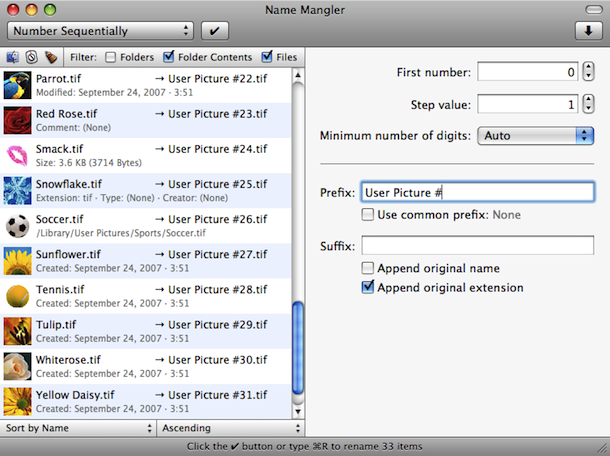610x456 pixels.
Task: Click the Yellow Daisy.tif thumbnail
Action: pyautogui.click(x=18, y=402)
